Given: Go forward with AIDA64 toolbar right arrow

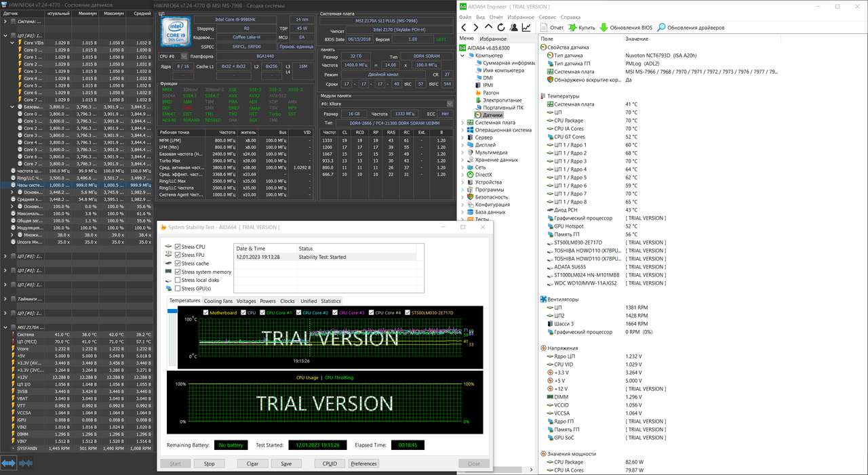Looking at the screenshot, I should point(476,28).
